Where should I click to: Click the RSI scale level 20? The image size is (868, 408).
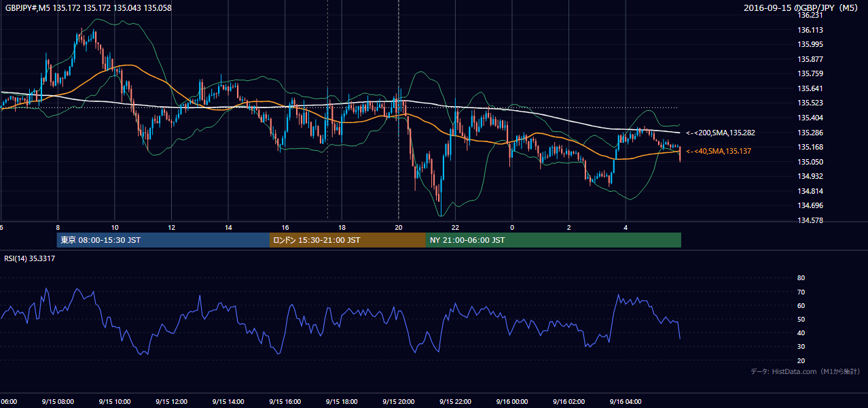(x=801, y=360)
